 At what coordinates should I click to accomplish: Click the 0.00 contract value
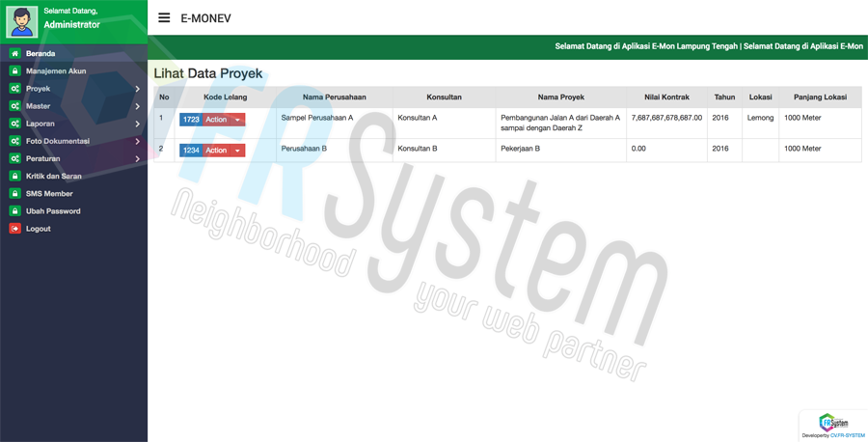pos(638,149)
